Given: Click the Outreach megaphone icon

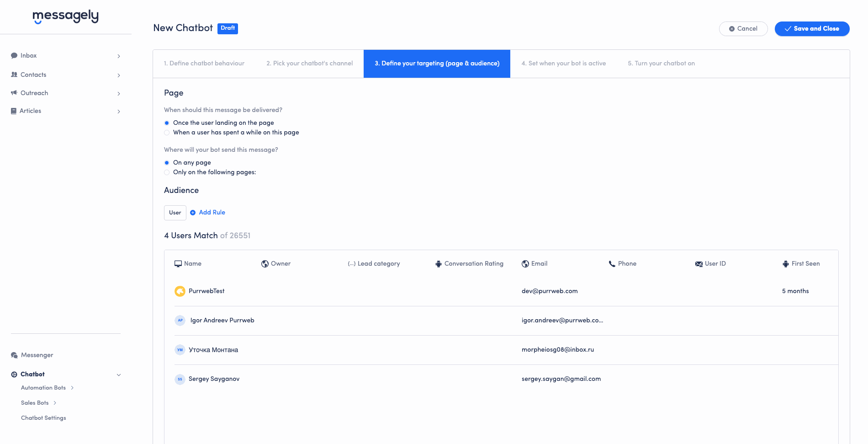Looking at the screenshot, I should tap(14, 93).
